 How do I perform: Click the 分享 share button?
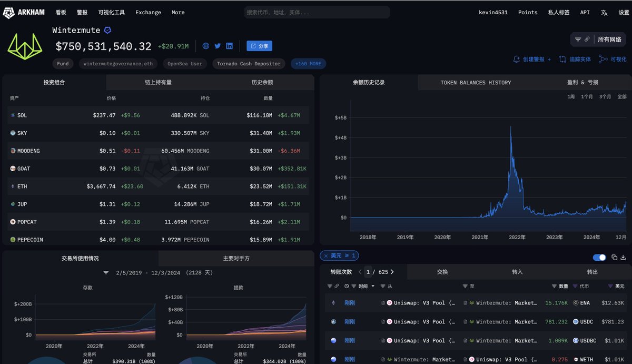pos(259,46)
